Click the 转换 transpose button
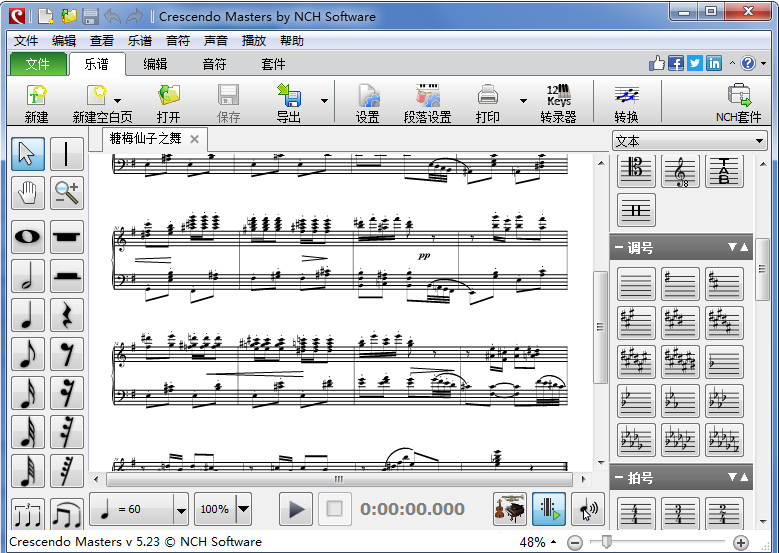The height and width of the screenshot is (553, 779). click(626, 103)
